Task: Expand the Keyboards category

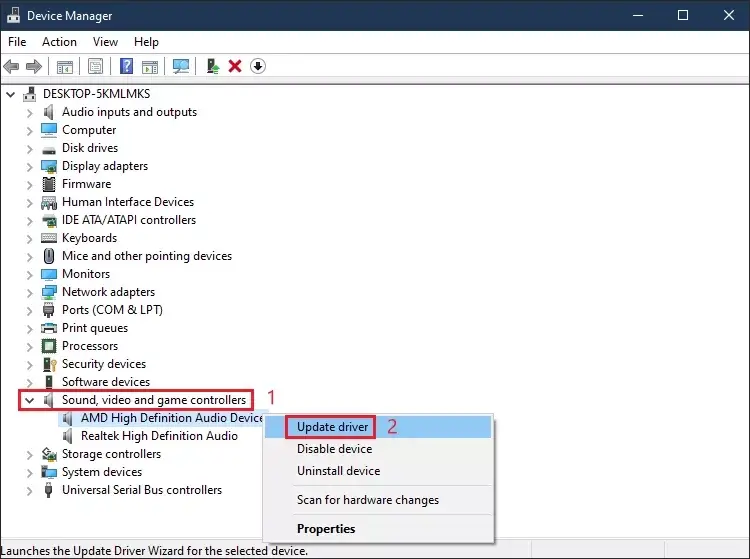Action: [x=30, y=239]
